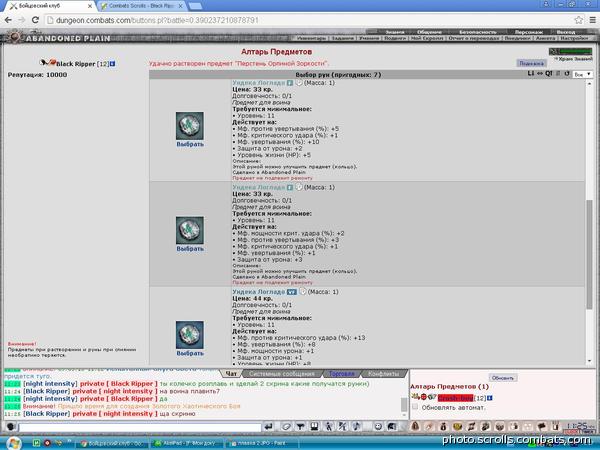The width and height of the screenshot is (600, 450).
Task: Click night intensity name in last chat line
Action: pos(128,414)
